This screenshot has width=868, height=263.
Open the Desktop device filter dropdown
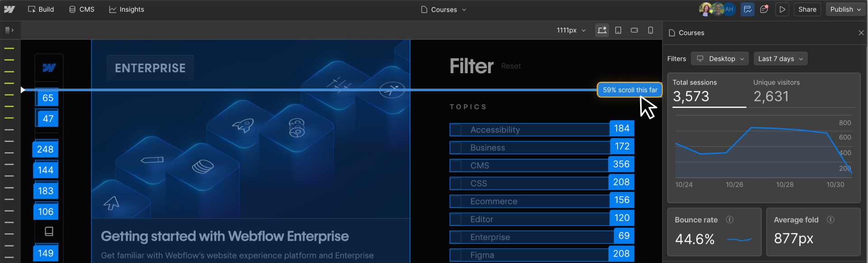720,59
